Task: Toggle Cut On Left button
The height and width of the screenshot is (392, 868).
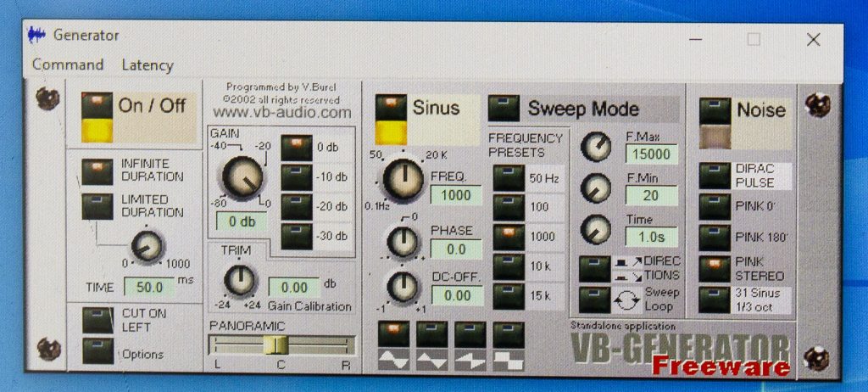Action: [x=98, y=321]
